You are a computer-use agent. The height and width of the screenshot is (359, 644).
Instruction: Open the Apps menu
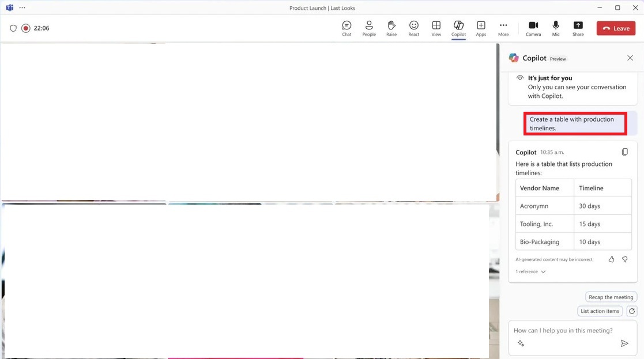pos(481,28)
